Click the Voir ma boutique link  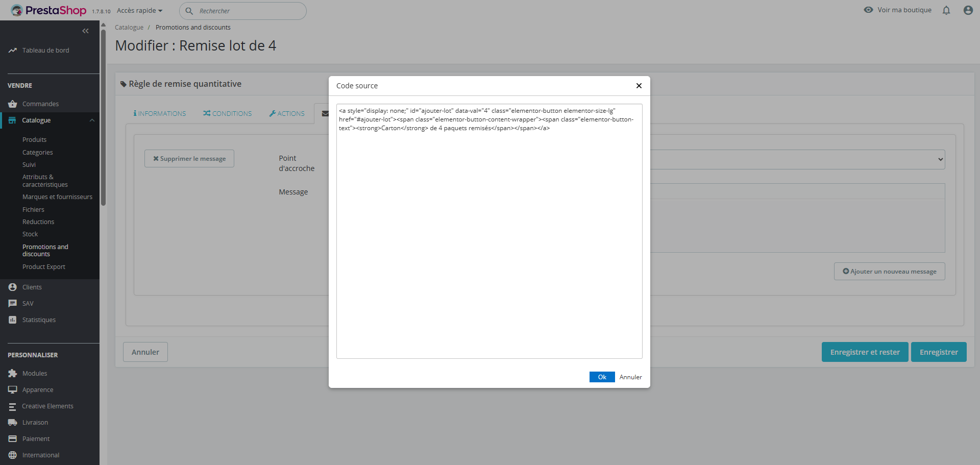point(904,10)
